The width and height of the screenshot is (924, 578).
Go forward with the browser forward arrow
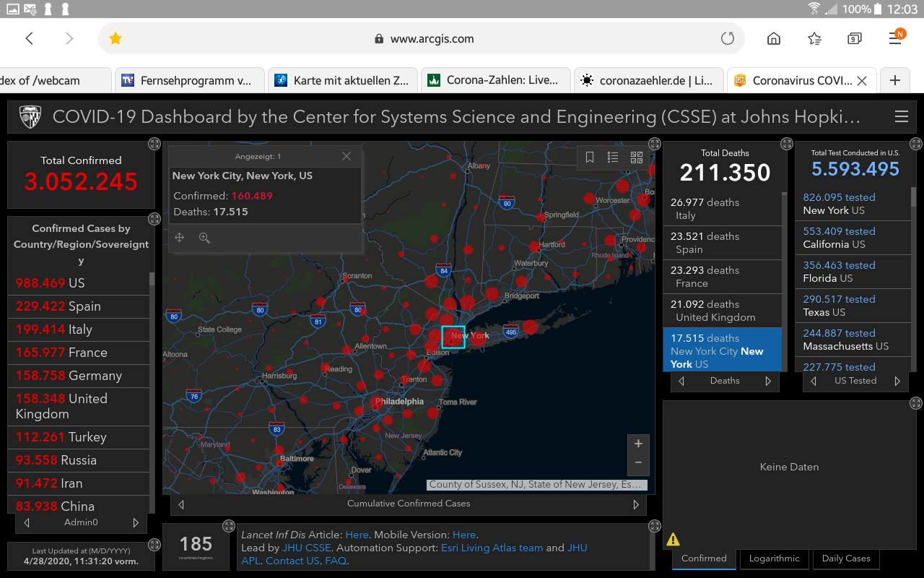pyautogui.click(x=69, y=39)
